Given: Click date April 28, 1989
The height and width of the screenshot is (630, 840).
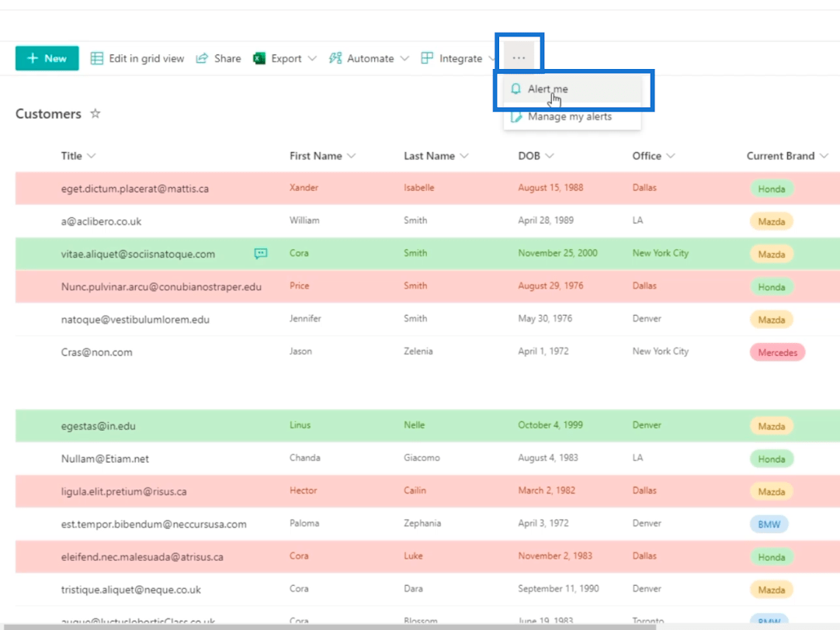Looking at the screenshot, I should pos(545,220).
